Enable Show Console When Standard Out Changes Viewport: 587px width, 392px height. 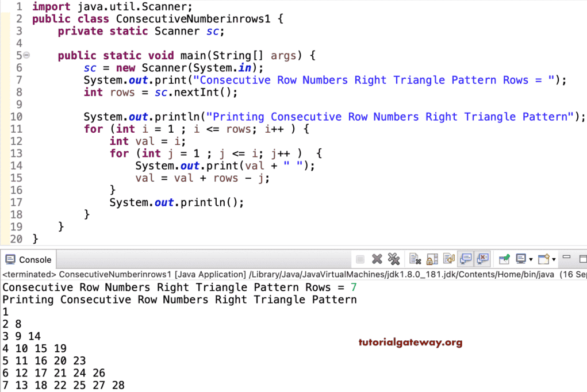click(465, 259)
